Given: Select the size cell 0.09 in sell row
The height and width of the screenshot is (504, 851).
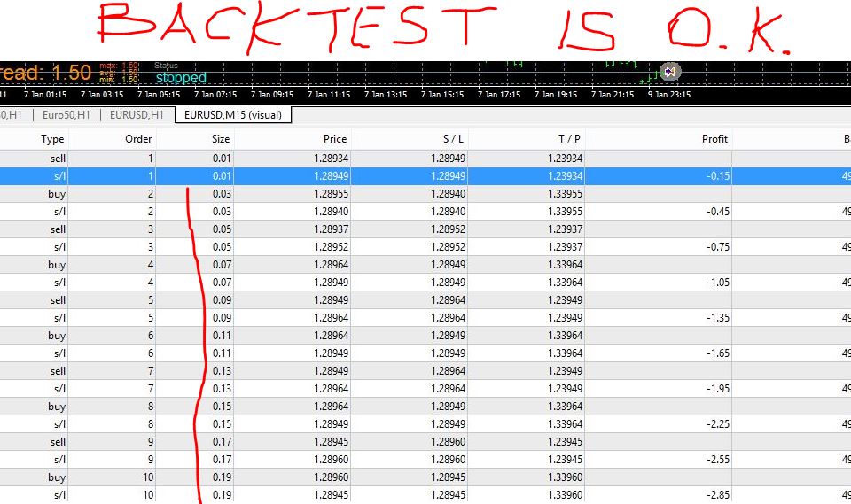Looking at the screenshot, I should (x=222, y=300).
